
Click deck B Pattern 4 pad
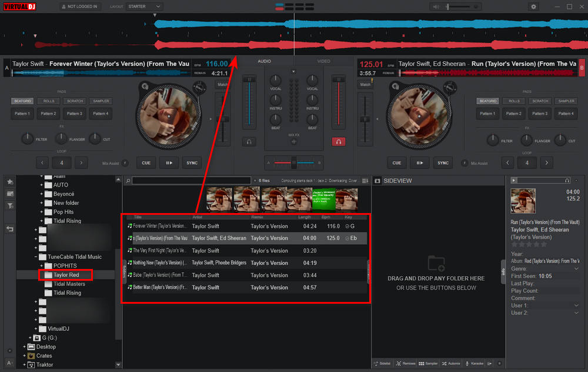tap(566, 114)
